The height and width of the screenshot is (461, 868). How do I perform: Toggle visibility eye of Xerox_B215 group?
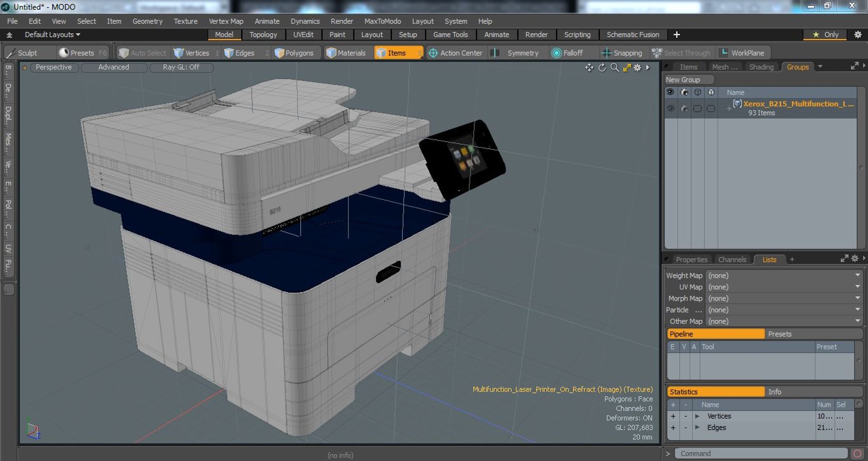click(x=670, y=108)
